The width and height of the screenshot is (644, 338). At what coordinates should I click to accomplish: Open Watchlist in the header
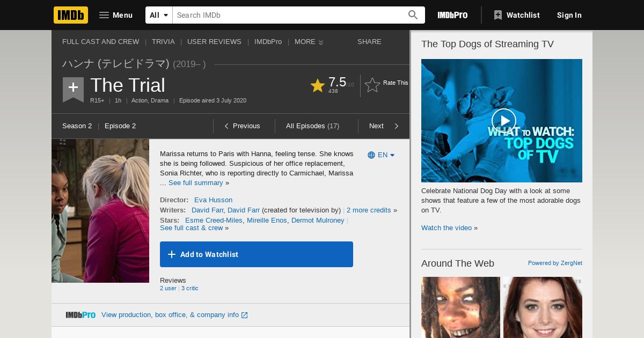click(x=516, y=15)
